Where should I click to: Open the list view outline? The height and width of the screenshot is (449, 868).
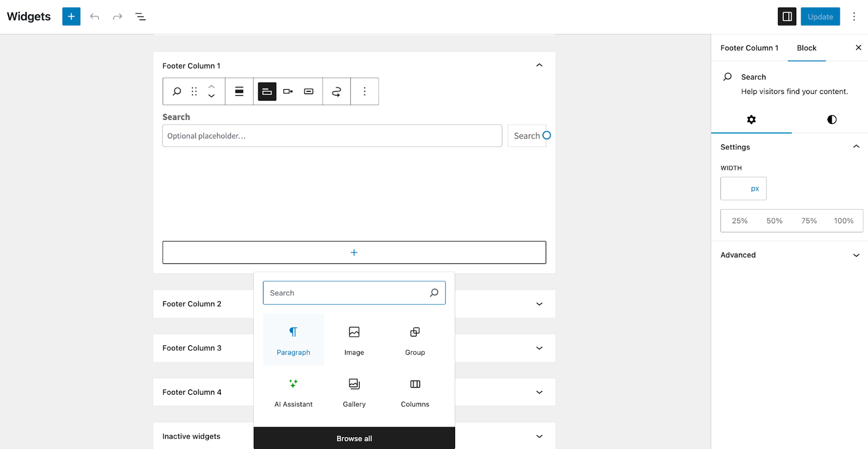point(141,17)
